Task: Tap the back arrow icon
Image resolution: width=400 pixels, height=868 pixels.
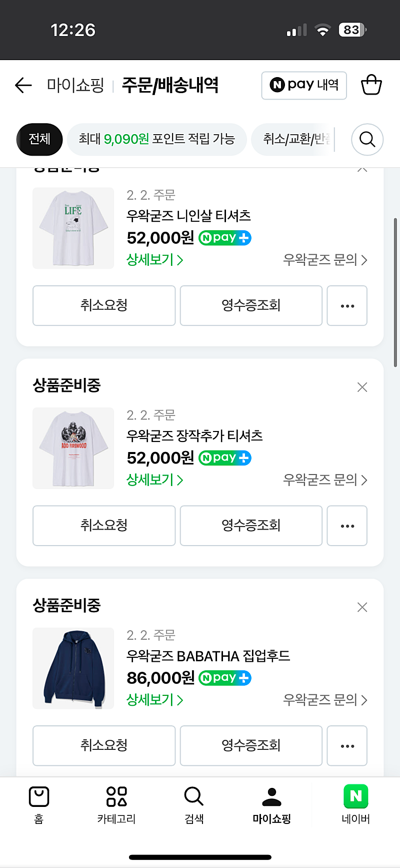Action: pyautogui.click(x=23, y=86)
